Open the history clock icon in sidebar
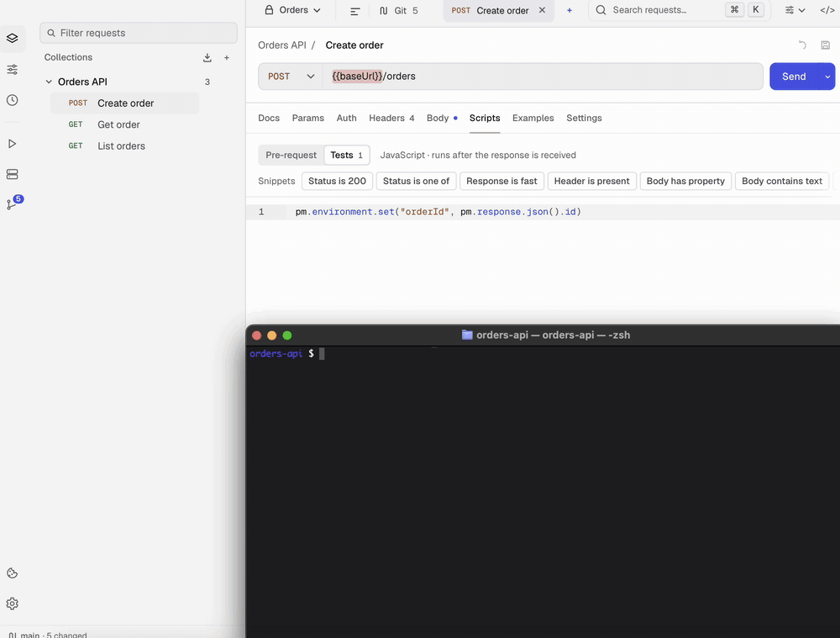This screenshot has width=840, height=638. pos(13,100)
